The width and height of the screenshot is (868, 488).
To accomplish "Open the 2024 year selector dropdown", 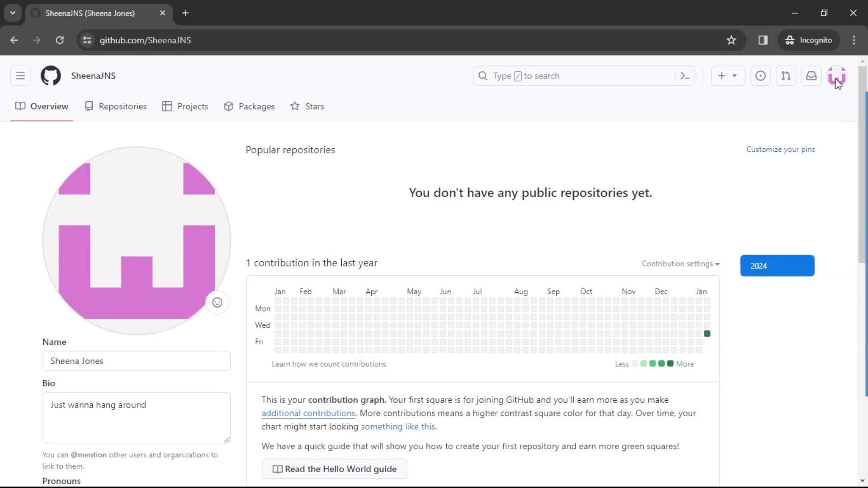I will click(777, 265).
